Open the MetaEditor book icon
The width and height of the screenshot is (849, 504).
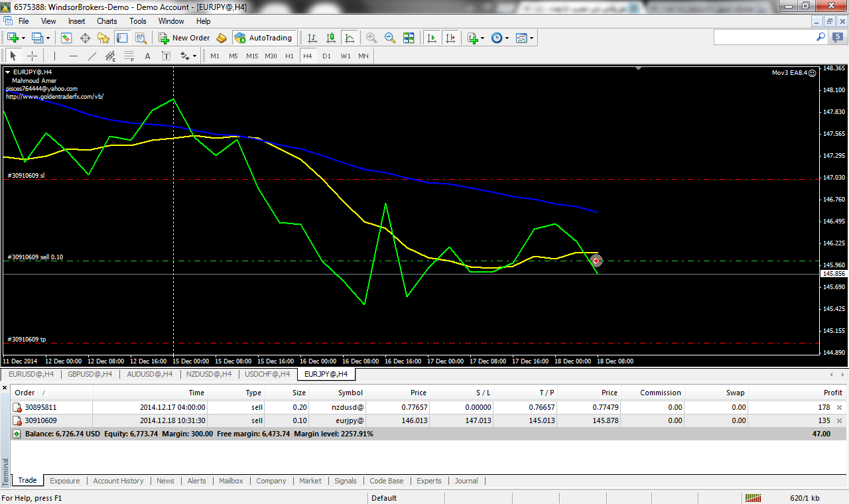tap(222, 38)
